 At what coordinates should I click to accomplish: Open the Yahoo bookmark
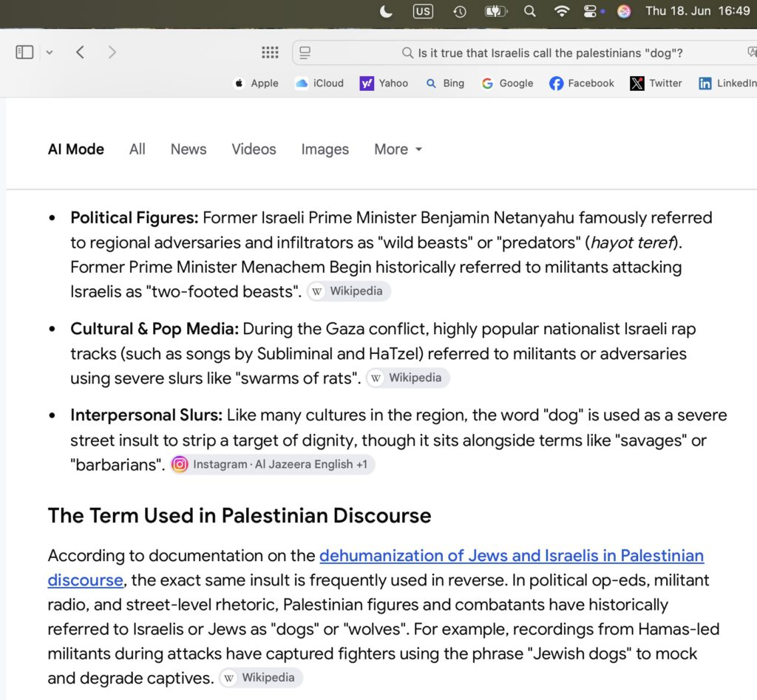click(x=384, y=84)
